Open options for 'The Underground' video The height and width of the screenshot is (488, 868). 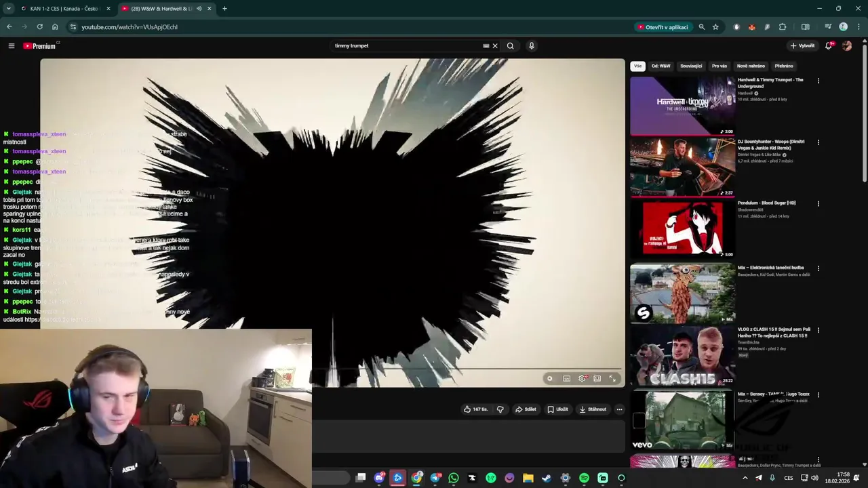pos(818,81)
